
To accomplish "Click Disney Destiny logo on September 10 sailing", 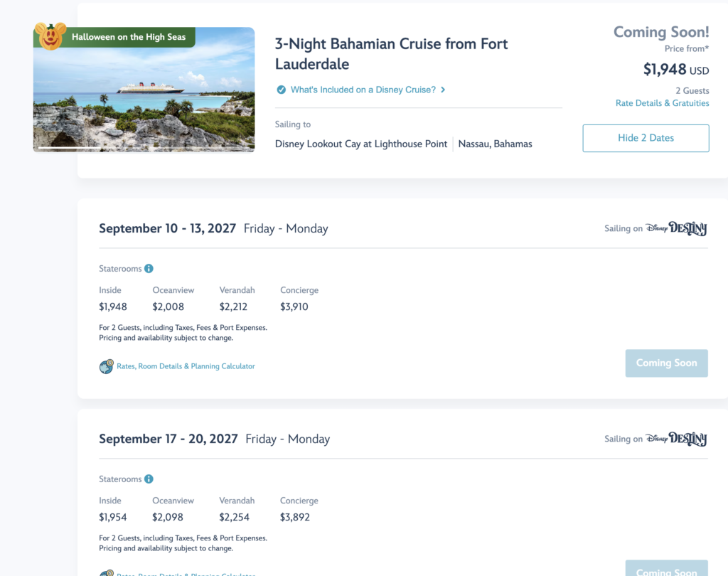I will (676, 228).
